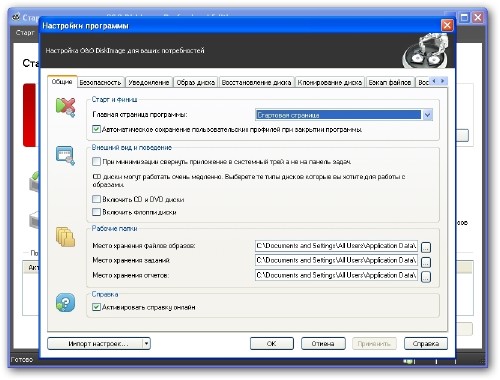
Task: Click the Appearance and behavior window icon
Action: point(65,155)
